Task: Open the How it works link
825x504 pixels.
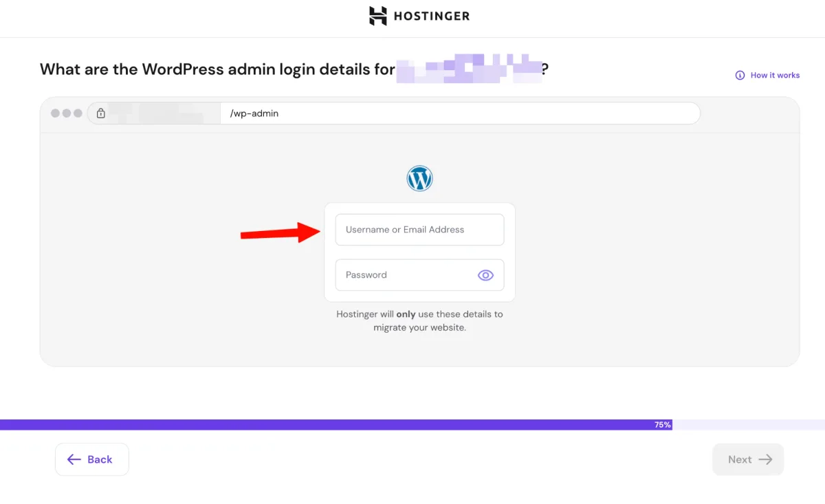Action: 775,76
